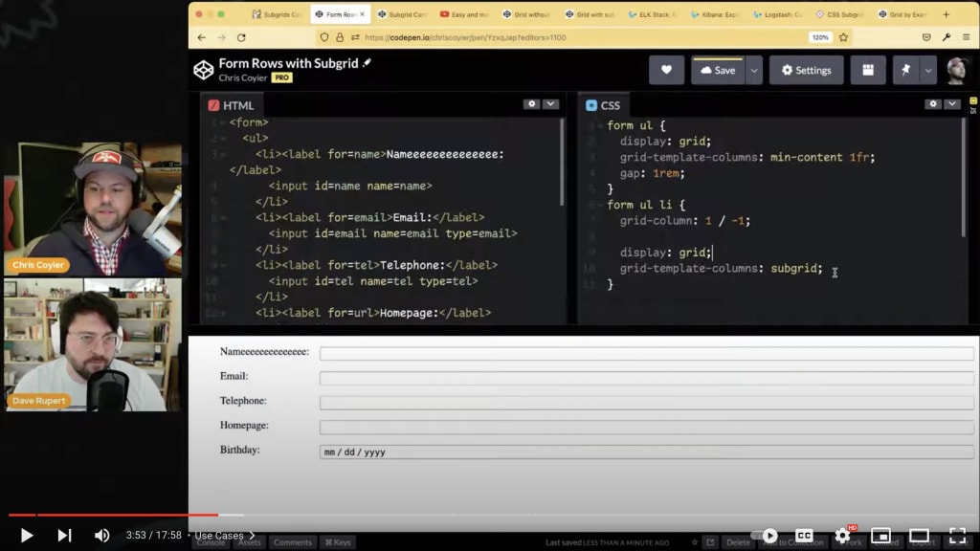Screen dimensions: 980x551
Task: Click the Birthday date input
Action: 646,452
